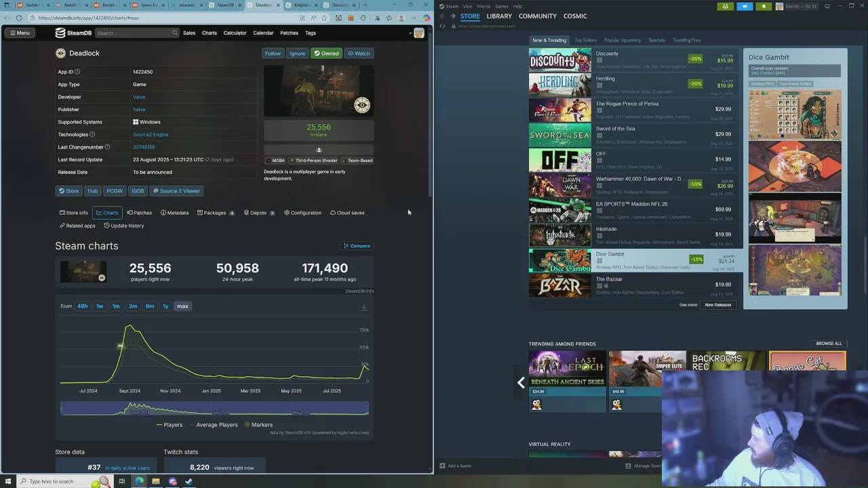Open the Charts link in SteamDB header
The width and height of the screenshot is (868, 488).
(210, 33)
